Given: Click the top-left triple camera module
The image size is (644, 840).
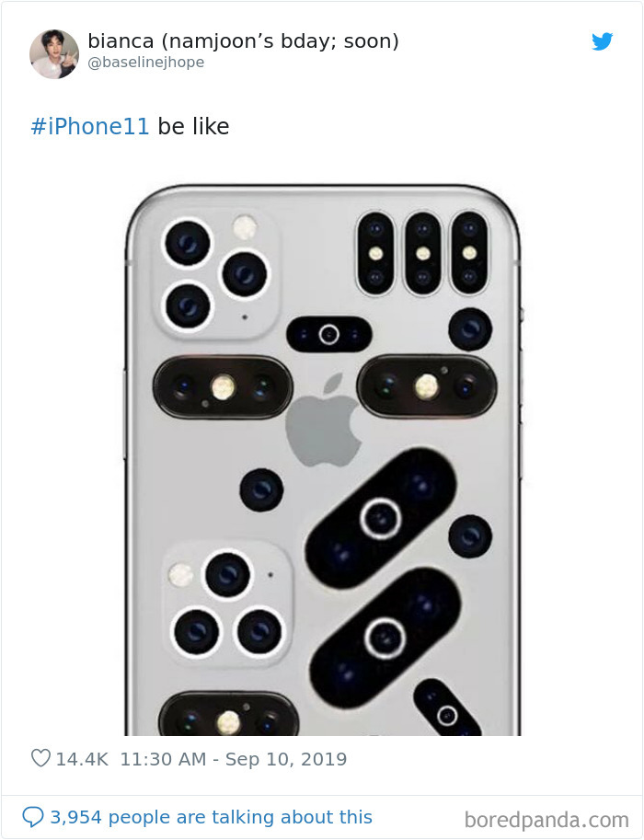Looking at the screenshot, I should coord(213,273).
